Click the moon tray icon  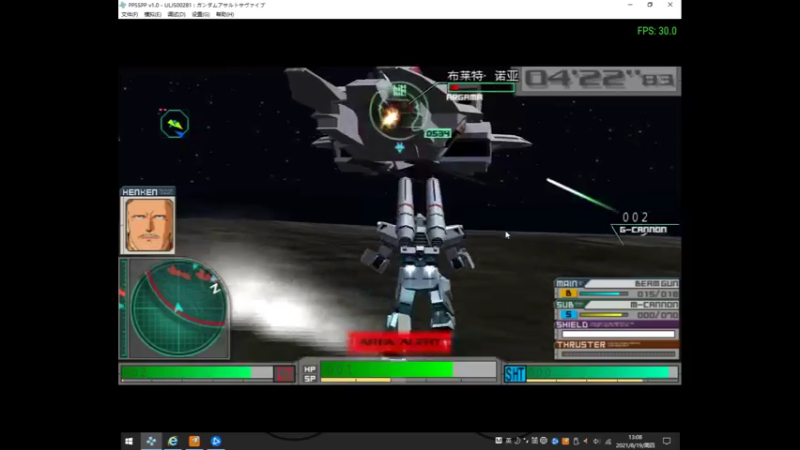(x=517, y=441)
